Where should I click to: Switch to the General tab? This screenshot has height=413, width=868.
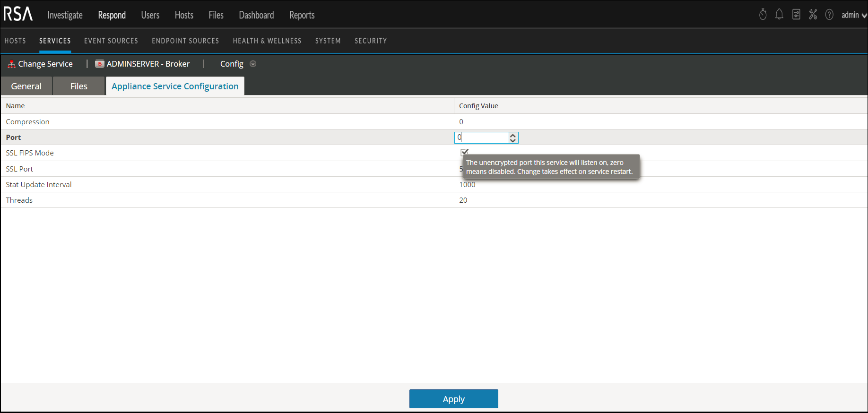point(26,86)
